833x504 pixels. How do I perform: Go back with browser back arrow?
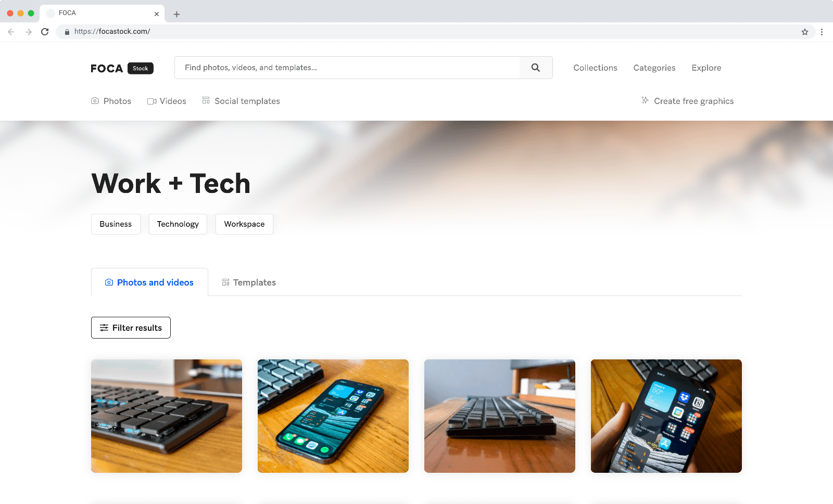pos(11,32)
